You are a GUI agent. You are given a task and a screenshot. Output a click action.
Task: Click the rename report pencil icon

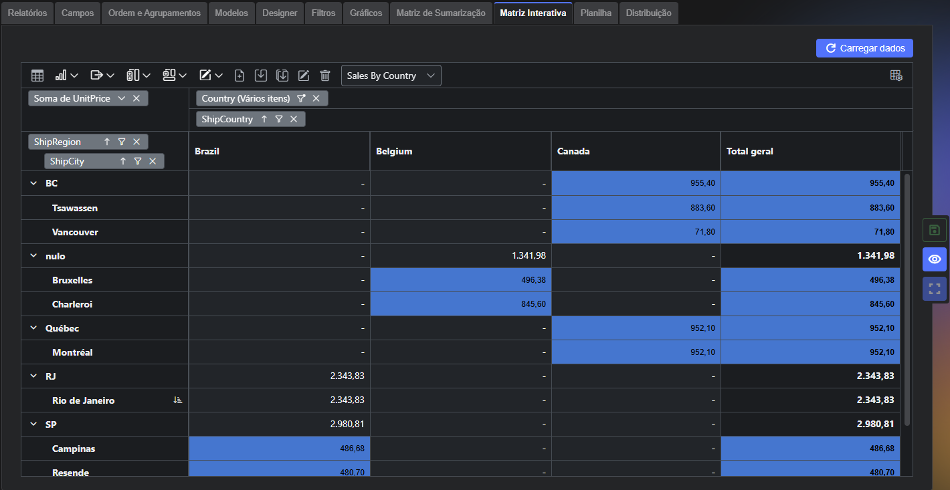(x=304, y=76)
